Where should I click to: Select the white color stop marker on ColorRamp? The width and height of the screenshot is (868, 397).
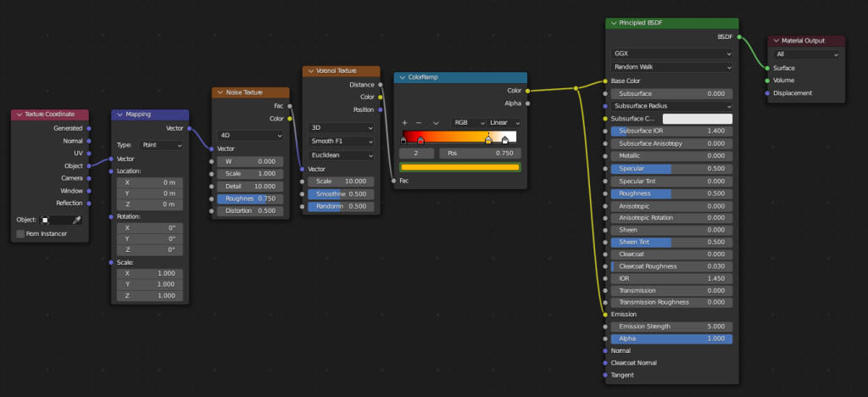click(x=505, y=141)
